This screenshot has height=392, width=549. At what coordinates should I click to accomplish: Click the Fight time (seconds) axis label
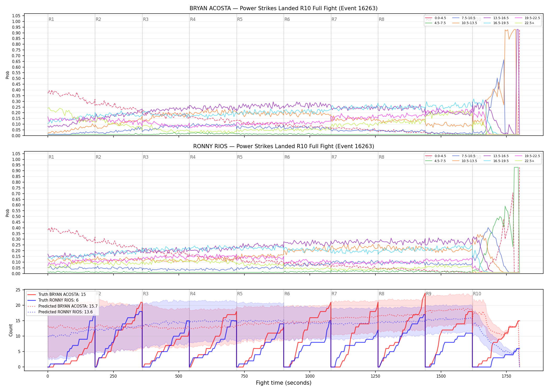tap(284, 383)
